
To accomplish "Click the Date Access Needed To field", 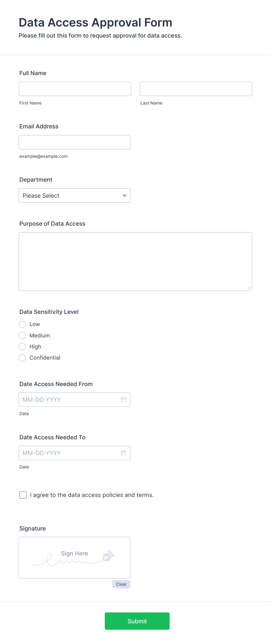I will 75,453.
